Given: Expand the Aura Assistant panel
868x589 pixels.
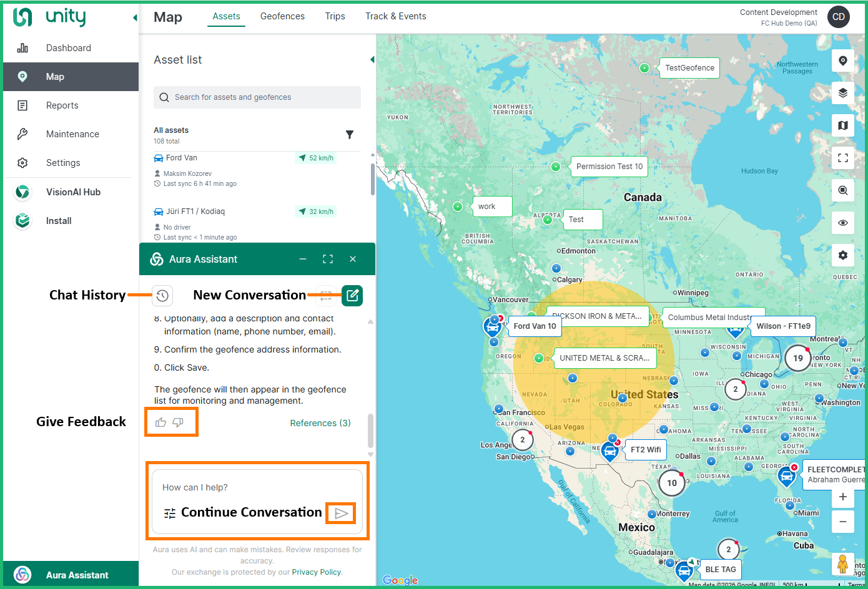Looking at the screenshot, I should point(328,259).
